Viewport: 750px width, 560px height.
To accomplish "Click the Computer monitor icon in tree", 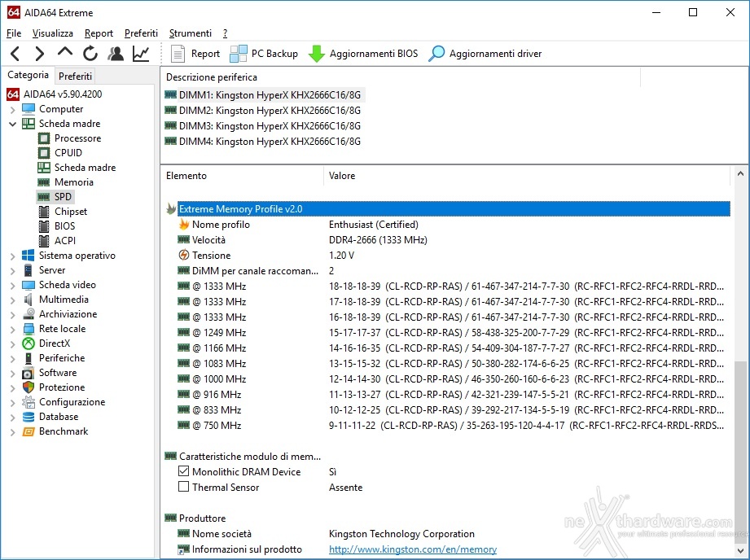I will 29,109.
